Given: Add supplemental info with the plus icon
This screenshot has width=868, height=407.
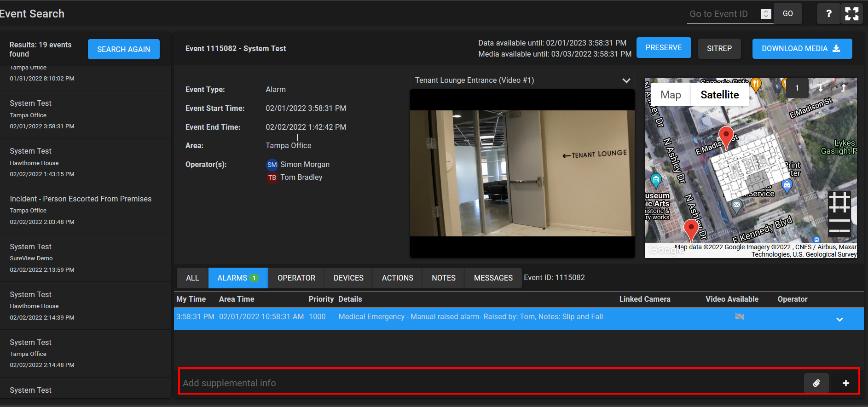Looking at the screenshot, I should point(845,383).
